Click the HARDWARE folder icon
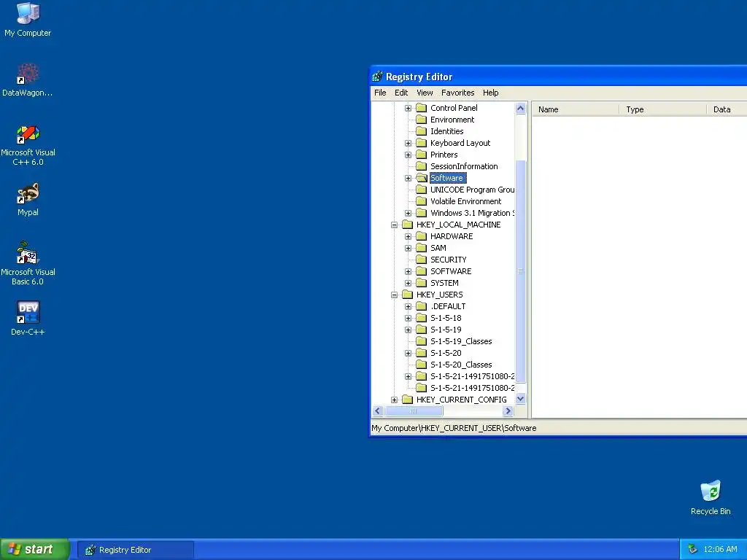Screen dimensions: 747x560 (x=421, y=236)
